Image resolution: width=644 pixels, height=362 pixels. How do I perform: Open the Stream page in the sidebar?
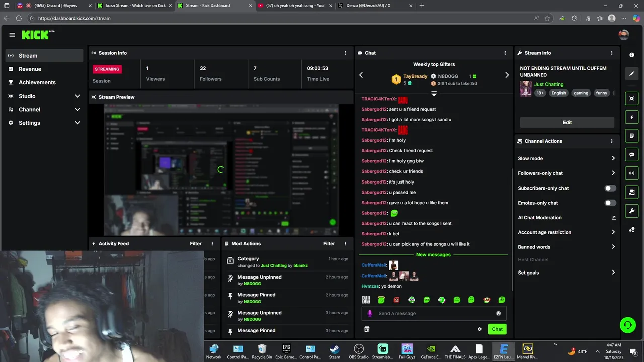tap(44, 56)
